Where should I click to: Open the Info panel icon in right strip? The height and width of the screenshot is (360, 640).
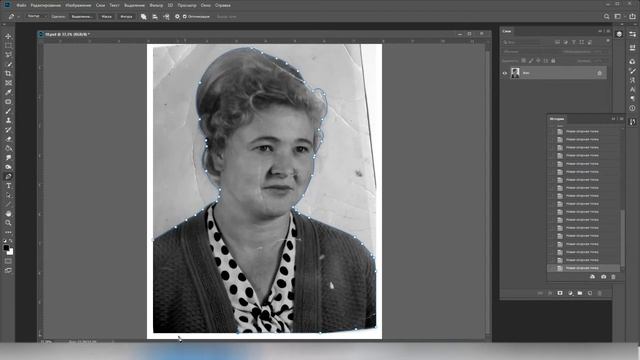pos(632,108)
